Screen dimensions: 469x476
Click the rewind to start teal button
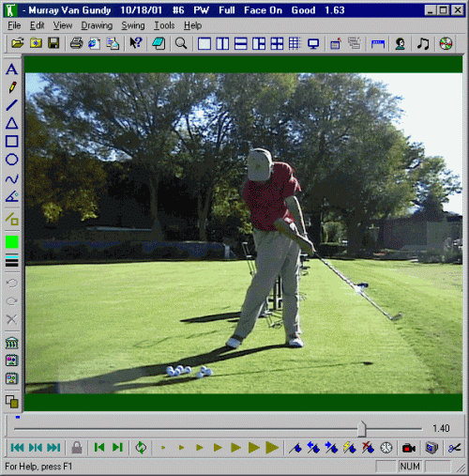coord(17,448)
